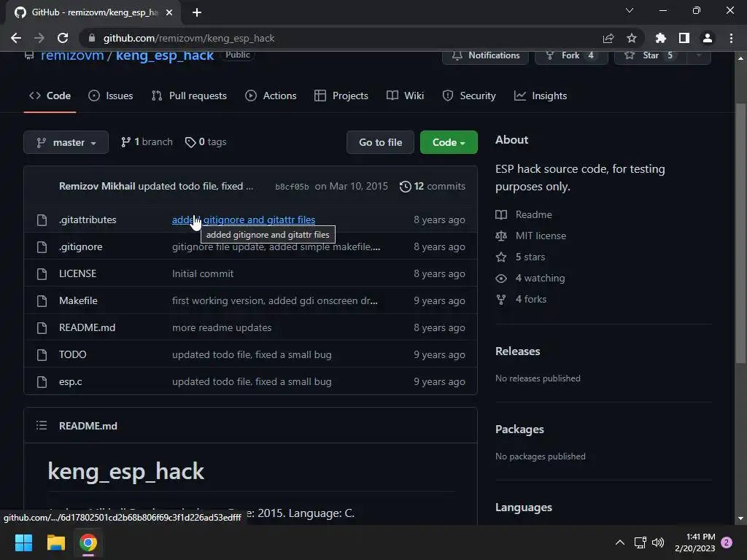
Task: Expand the green Code dropdown
Action: click(449, 142)
